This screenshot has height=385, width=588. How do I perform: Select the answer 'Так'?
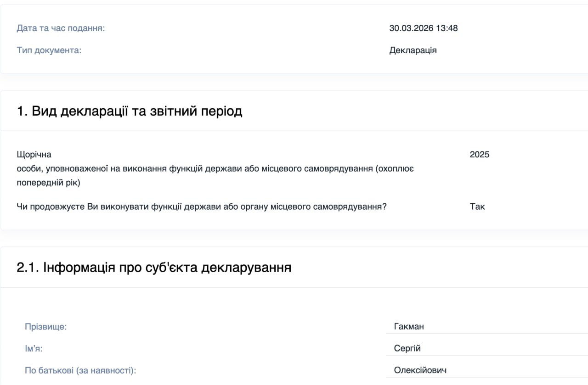[x=477, y=206]
